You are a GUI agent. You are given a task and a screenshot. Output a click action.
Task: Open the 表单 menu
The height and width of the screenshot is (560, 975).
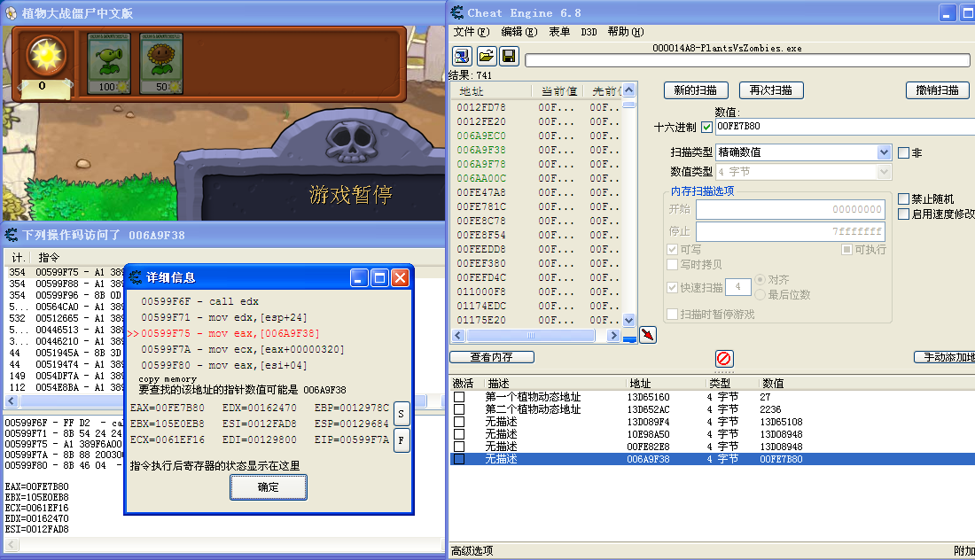pyautogui.click(x=559, y=32)
